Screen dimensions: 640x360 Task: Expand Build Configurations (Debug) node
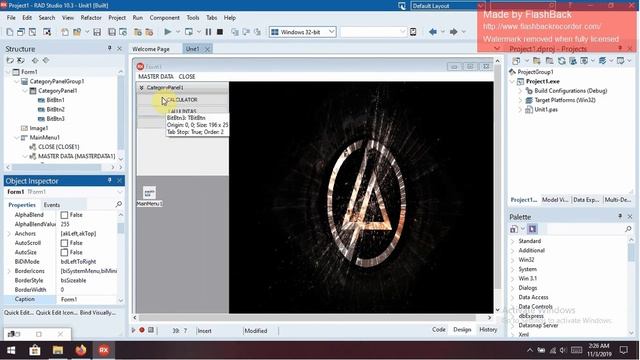(520, 91)
